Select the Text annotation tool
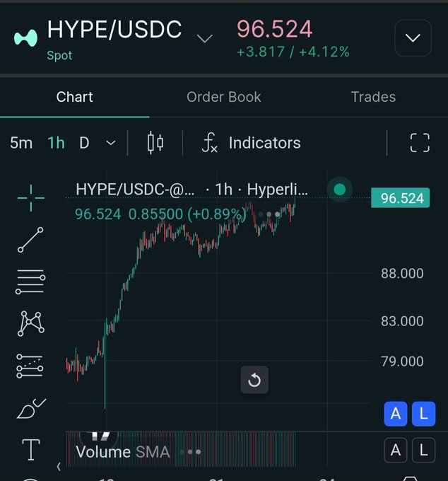The image size is (448, 481). coord(31,449)
